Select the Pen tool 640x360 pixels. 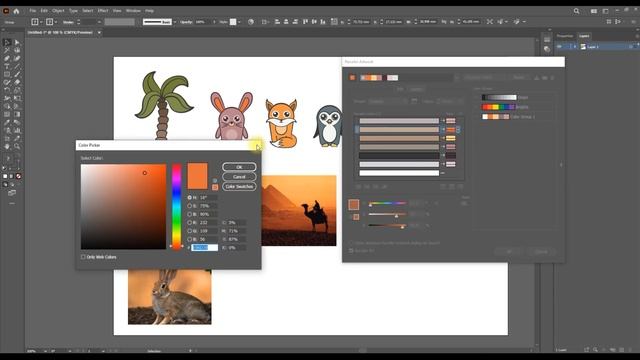click(7, 58)
